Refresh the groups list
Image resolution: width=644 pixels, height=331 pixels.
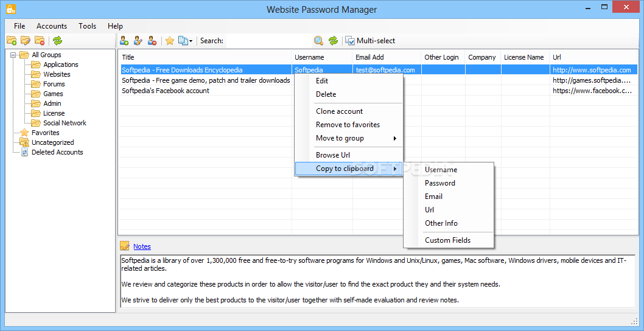[57, 40]
